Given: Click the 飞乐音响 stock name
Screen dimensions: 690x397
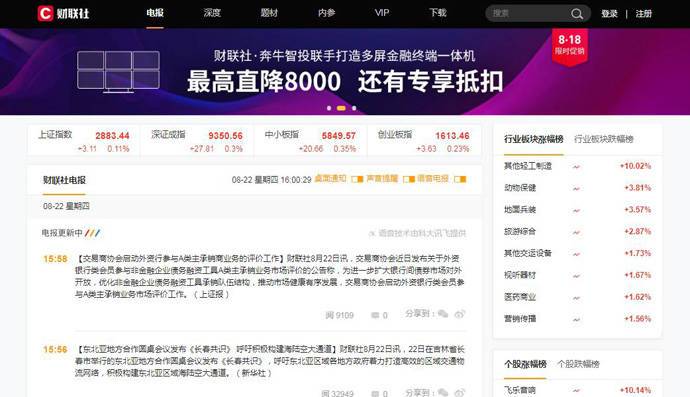Looking at the screenshot, I should coord(520,390).
